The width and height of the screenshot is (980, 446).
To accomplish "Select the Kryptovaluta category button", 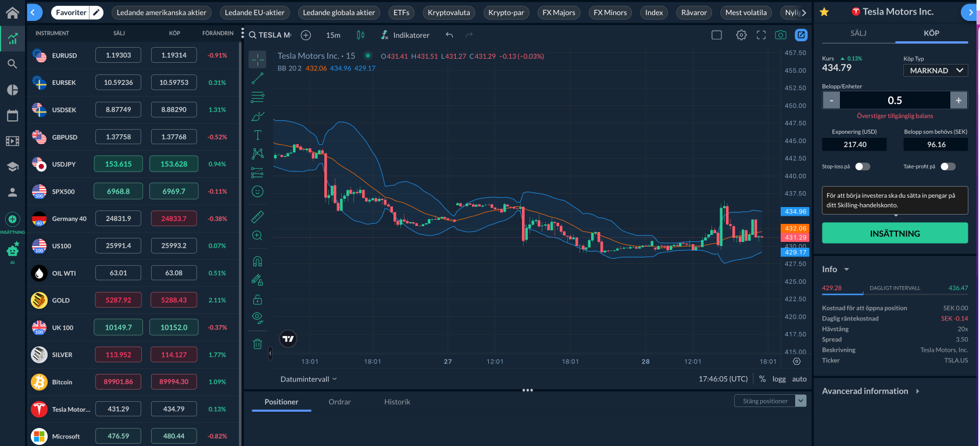I will point(449,12).
